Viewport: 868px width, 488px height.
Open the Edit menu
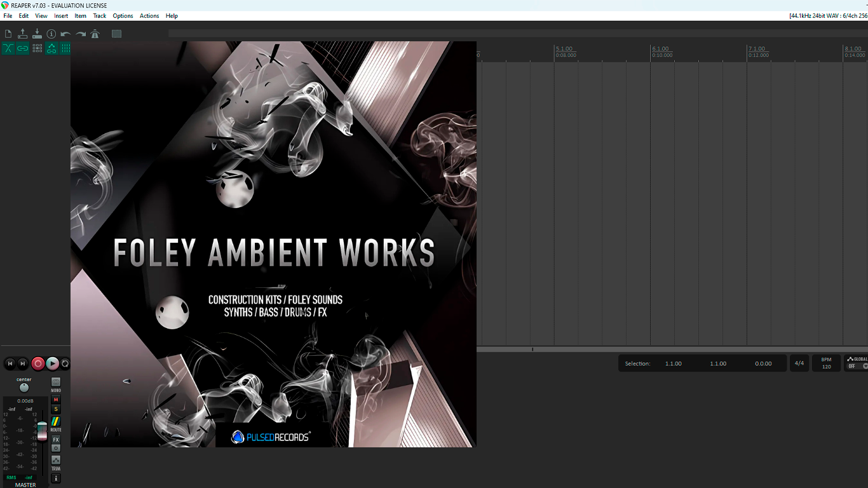click(x=24, y=16)
